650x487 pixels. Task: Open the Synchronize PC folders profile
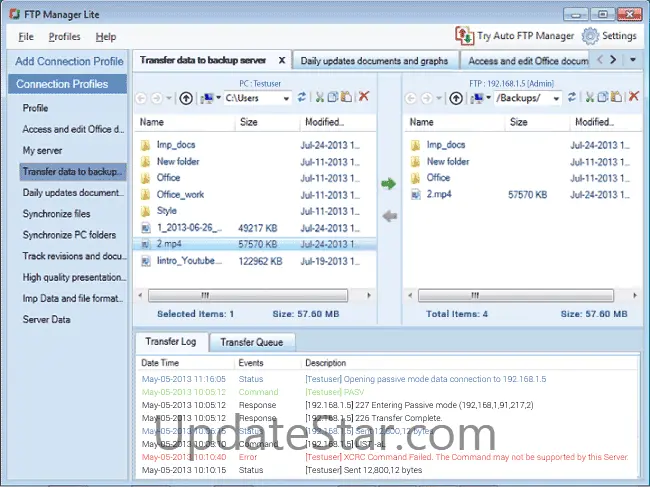[x=69, y=235]
